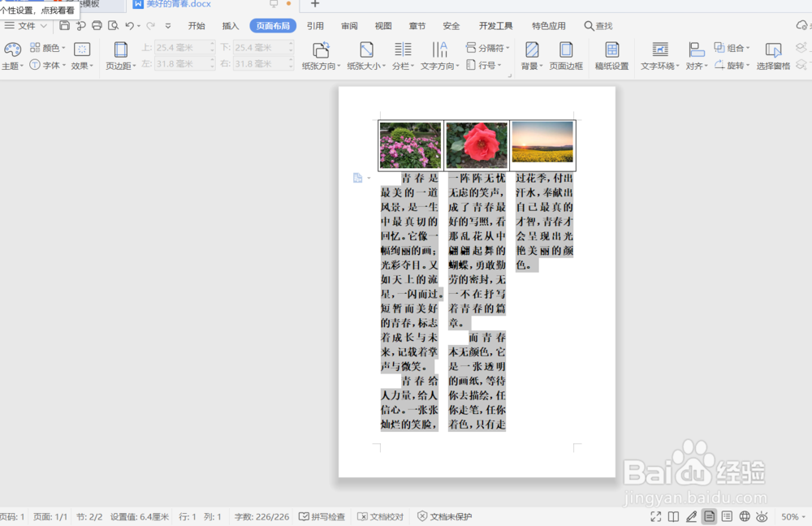Click the left margin 左 input field
Screen dimensions: 812x526
(185, 63)
